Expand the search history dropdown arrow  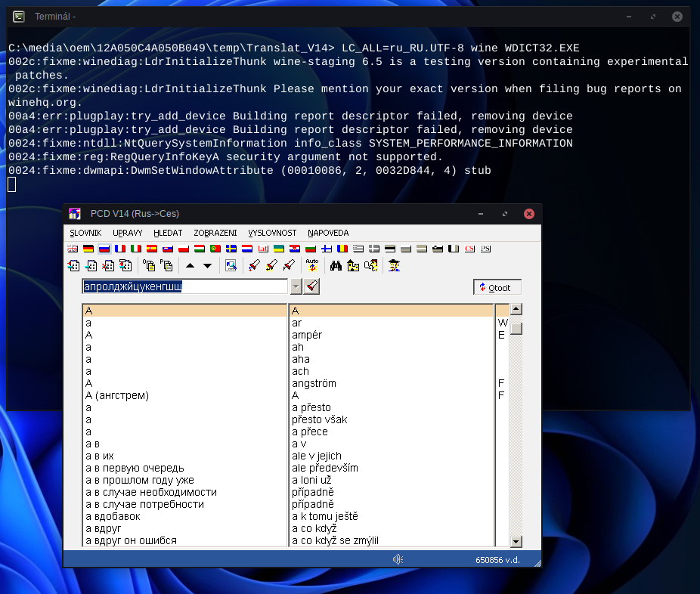pos(296,287)
